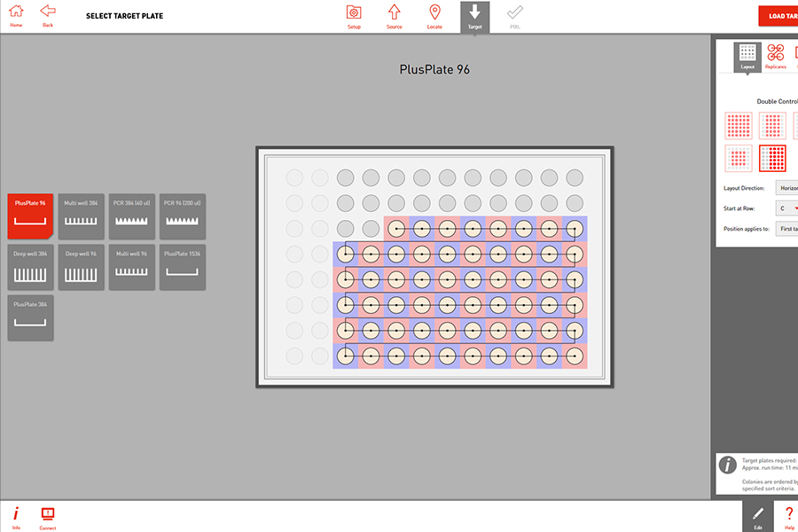Viewport: 798px width, 532px height.
Task: Select the PlusPlate 96 plate type
Action: 30,216
